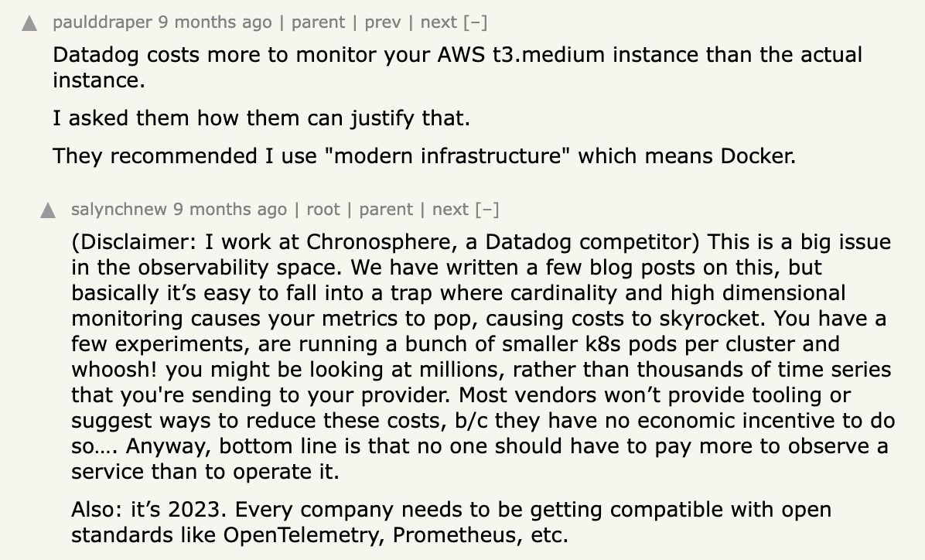Upvote salynchnew's reply with the arrow

tap(48, 210)
